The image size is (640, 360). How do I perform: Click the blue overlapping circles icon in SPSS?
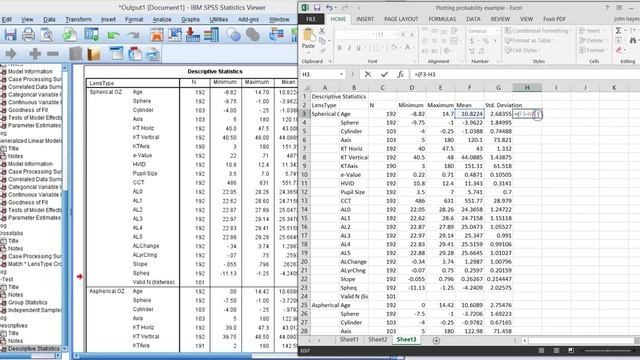tap(233, 35)
